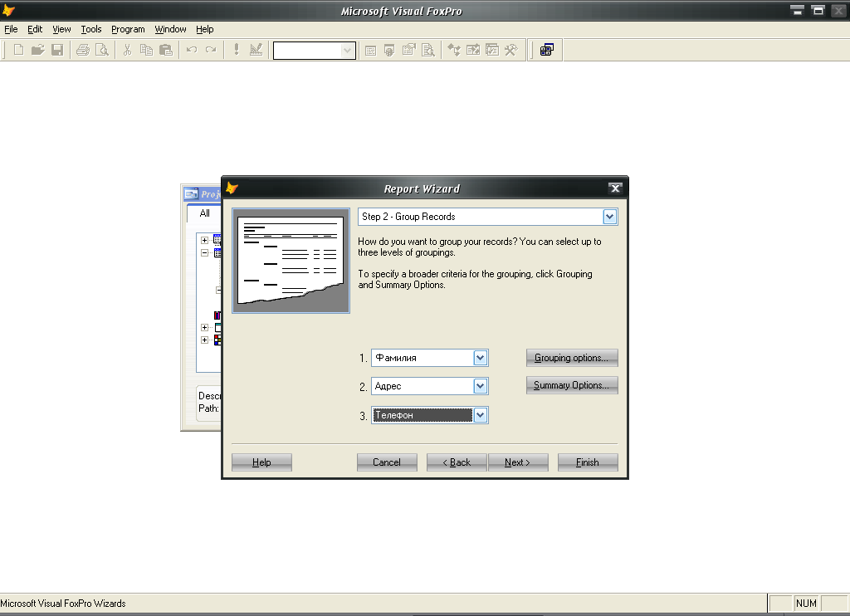Click the Paste clipboard icon
Screen dimensions: 850x616
pyautogui.click(x=166, y=50)
